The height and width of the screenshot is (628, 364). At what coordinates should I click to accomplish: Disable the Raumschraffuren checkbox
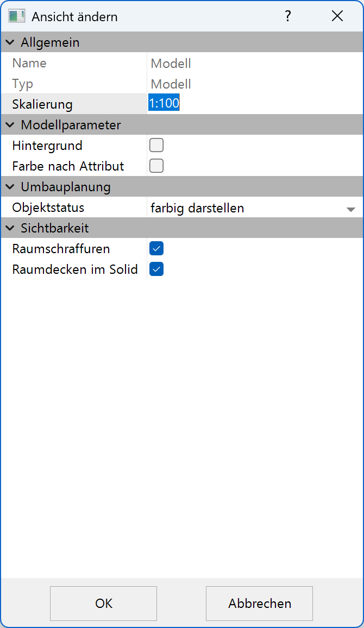(x=156, y=248)
